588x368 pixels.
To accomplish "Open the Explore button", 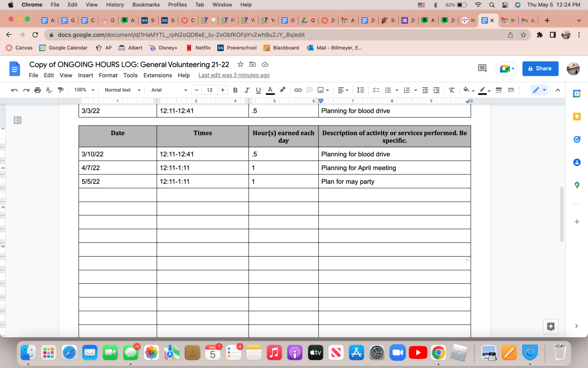I will click(551, 326).
